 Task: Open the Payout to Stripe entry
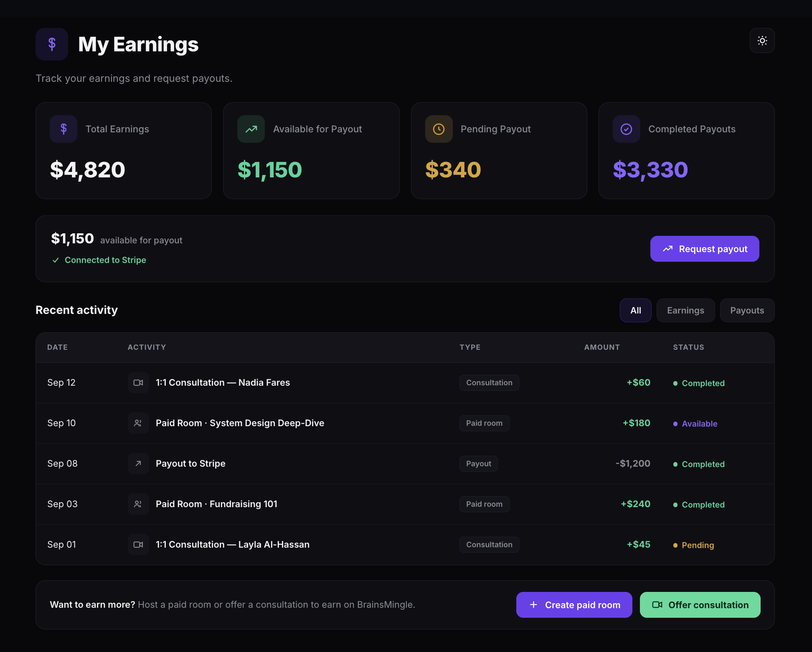click(x=405, y=463)
